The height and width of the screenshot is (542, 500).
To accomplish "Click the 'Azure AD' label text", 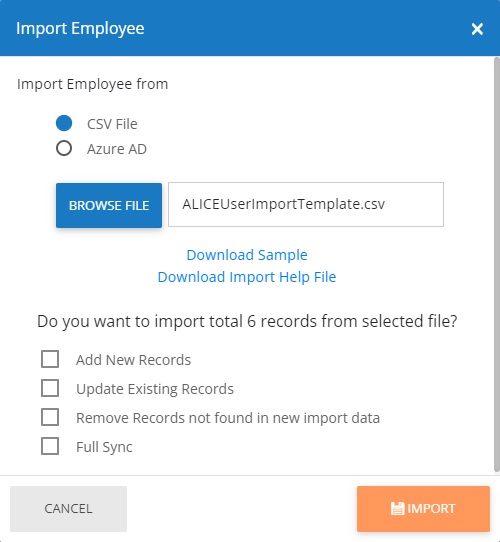I will (117, 149).
